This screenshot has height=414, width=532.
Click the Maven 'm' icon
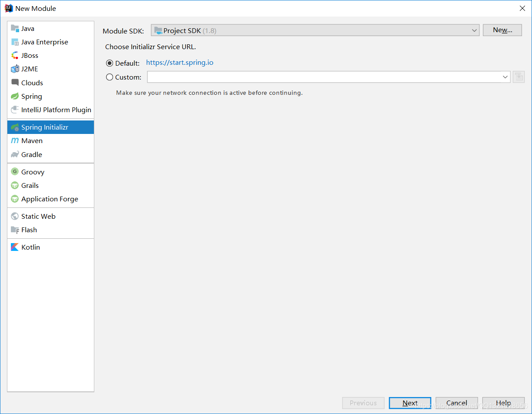[15, 141]
